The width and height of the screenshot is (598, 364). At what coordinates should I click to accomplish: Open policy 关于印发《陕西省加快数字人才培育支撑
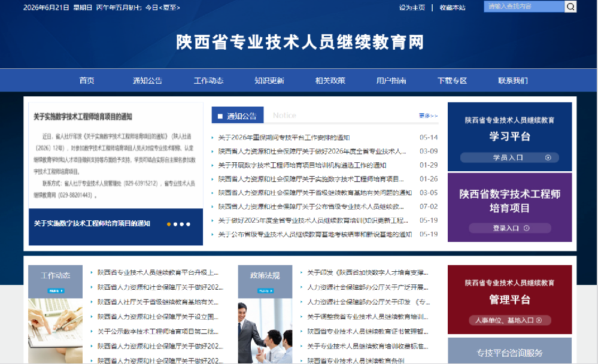pyautogui.click(x=368, y=272)
